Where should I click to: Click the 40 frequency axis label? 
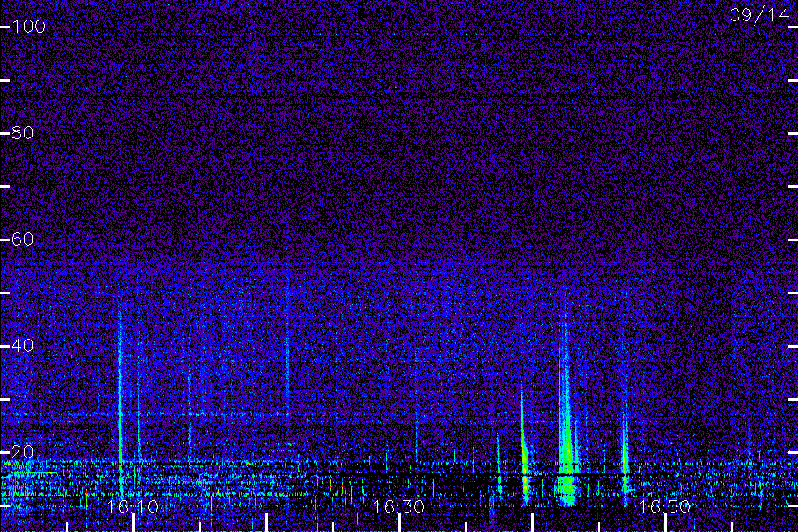(22, 346)
